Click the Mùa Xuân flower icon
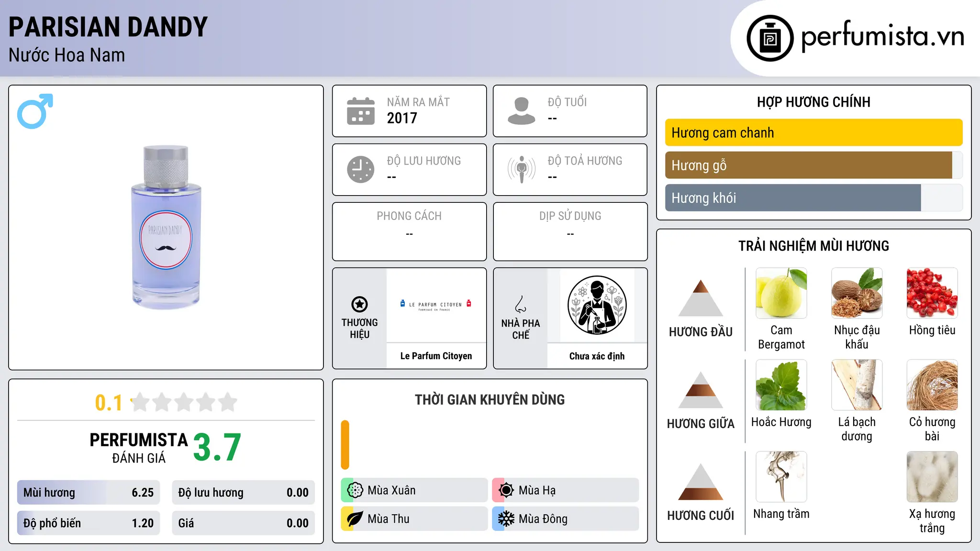This screenshot has width=980, height=551. [x=355, y=490]
